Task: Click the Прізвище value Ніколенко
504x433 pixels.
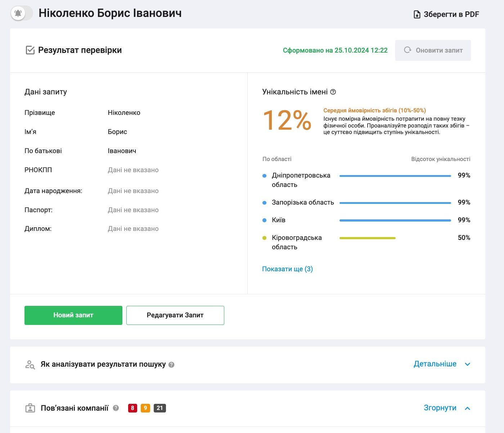Action: pos(124,113)
